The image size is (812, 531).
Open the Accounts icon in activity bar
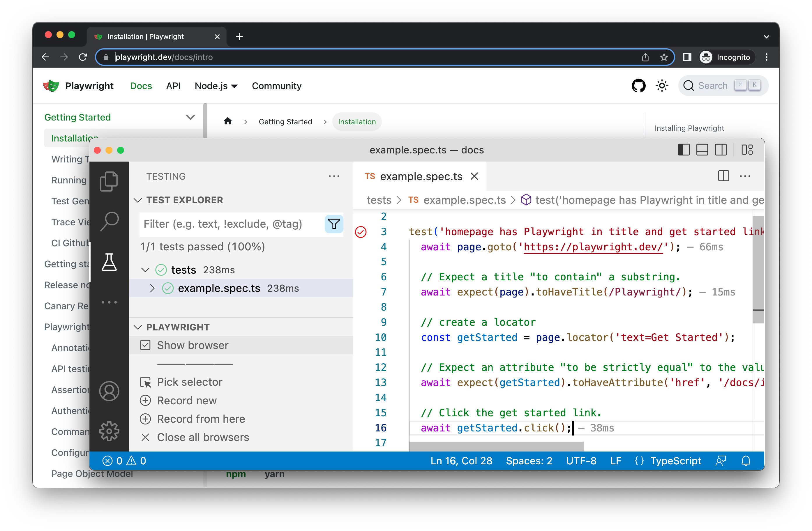(x=110, y=390)
